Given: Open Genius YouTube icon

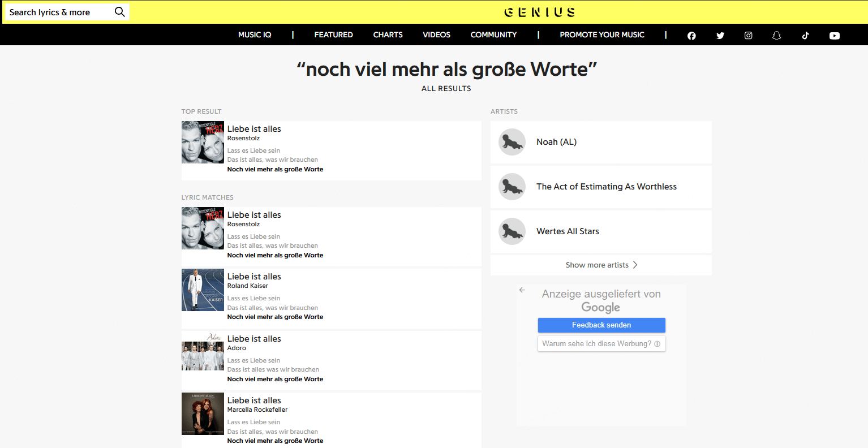Looking at the screenshot, I should [x=835, y=36].
